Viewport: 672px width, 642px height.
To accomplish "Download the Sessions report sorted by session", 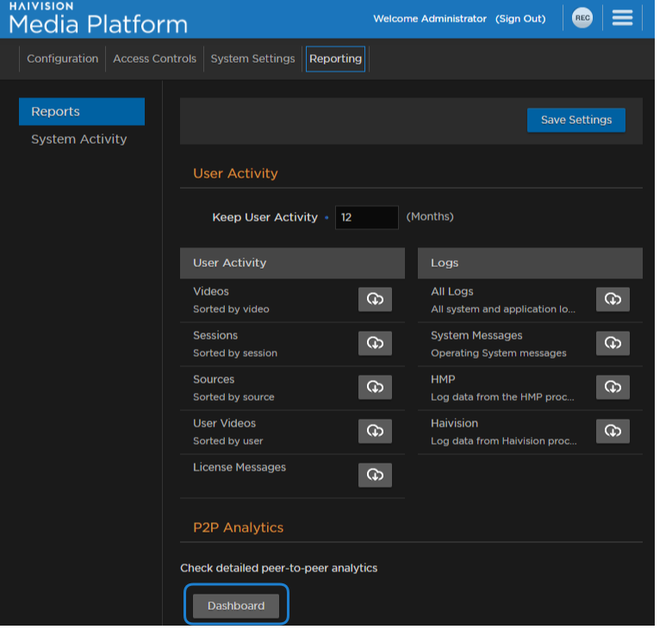I will (x=375, y=343).
